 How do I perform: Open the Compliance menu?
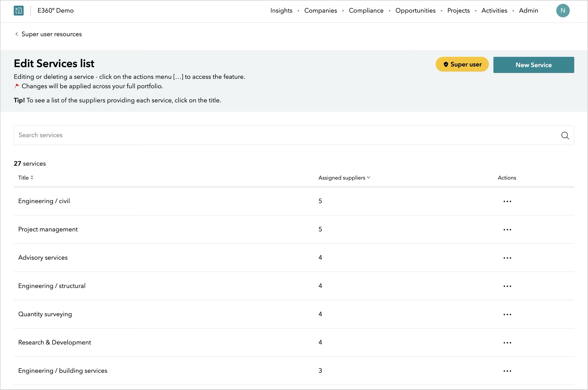tap(366, 11)
